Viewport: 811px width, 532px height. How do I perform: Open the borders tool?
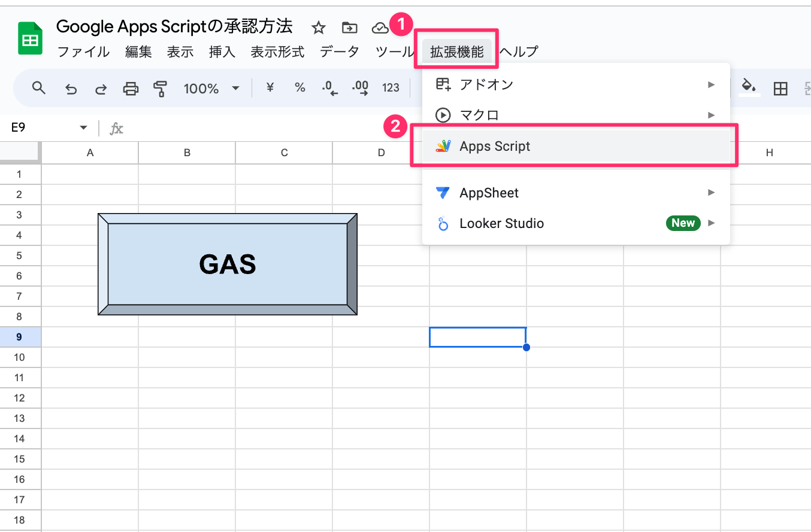tap(780, 89)
